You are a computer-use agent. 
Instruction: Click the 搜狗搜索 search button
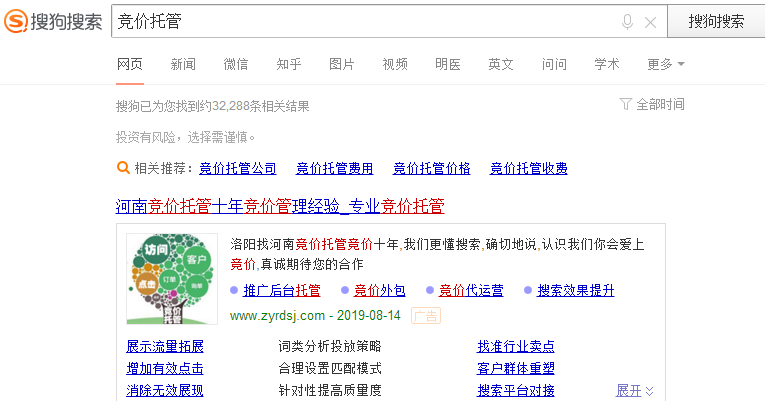[716, 21]
